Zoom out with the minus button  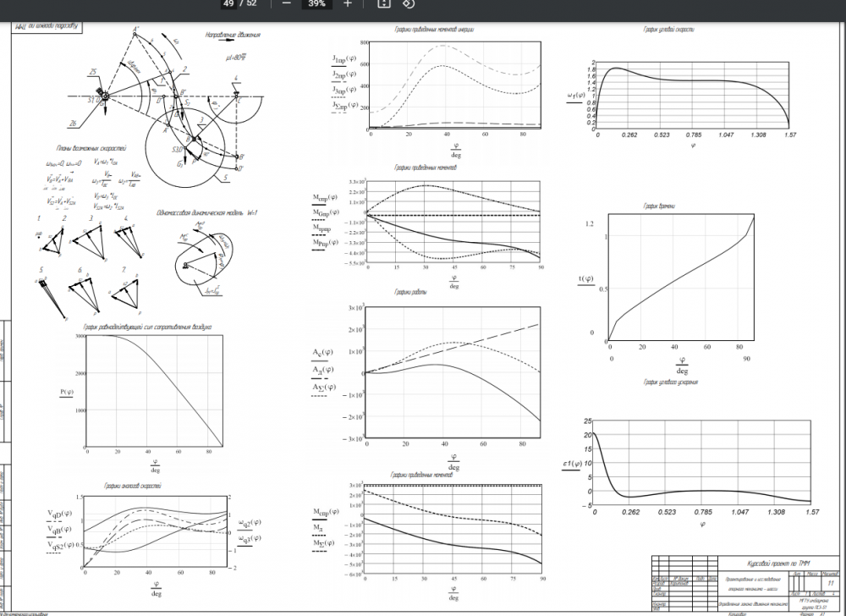click(x=287, y=3)
